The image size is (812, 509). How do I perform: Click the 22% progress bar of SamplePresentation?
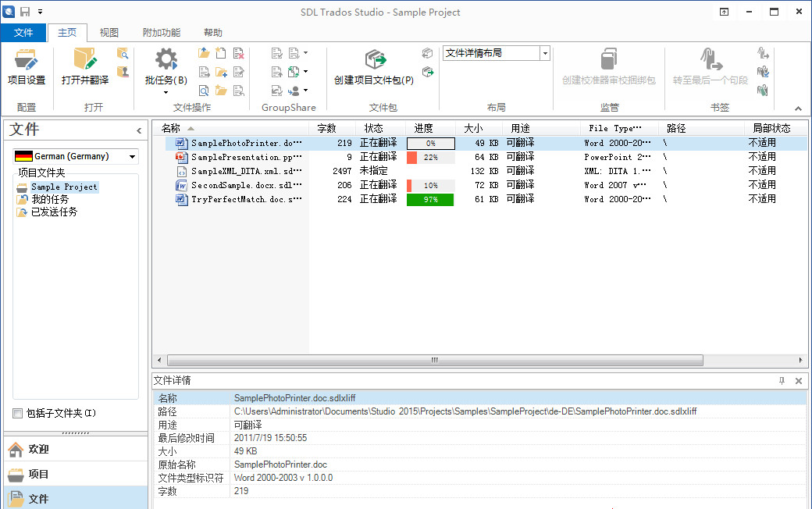coord(430,158)
